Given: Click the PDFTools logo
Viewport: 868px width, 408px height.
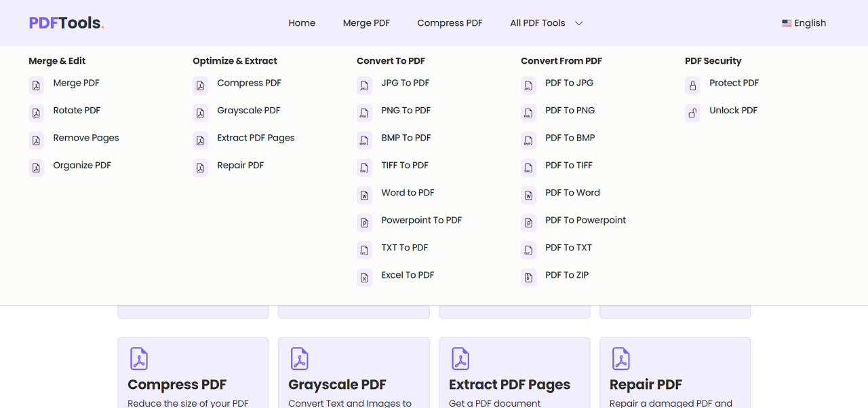Looking at the screenshot, I should coord(66,22).
